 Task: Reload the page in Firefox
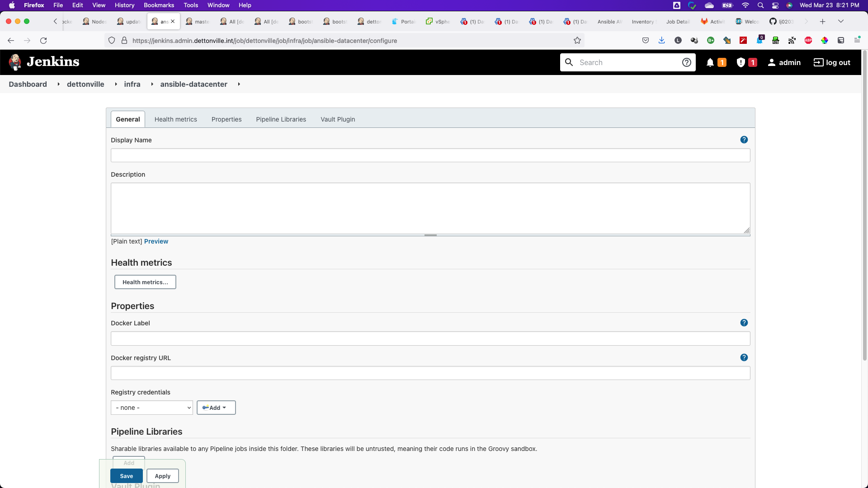43,41
